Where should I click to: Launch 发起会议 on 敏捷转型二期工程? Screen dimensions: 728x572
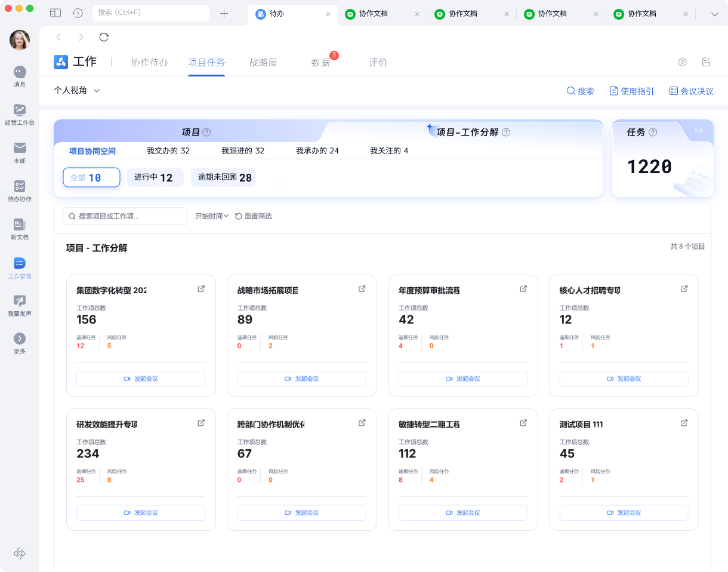462,512
